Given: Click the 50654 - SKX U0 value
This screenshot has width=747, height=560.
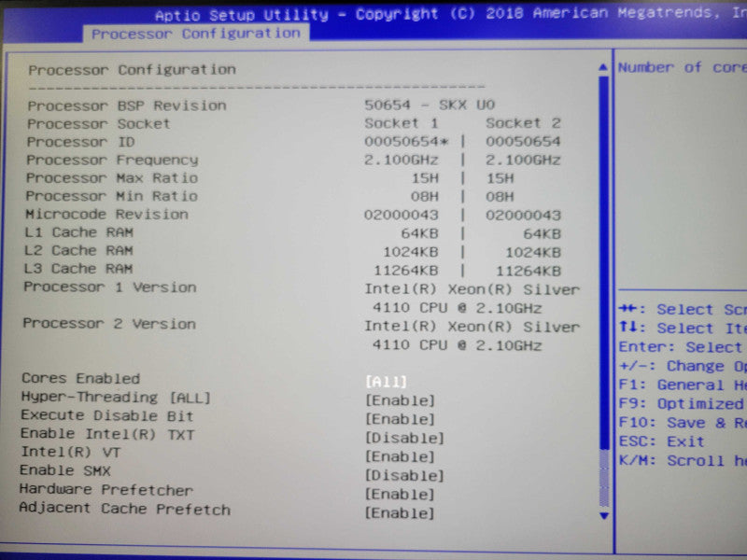Looking at the screenshot, I should pyautogui.click(x=430, y=105).
